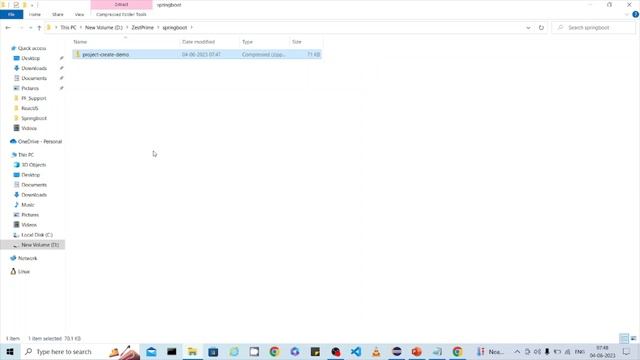Open the Windows Start menu
The image size is (640, 360).
[9, 352]
